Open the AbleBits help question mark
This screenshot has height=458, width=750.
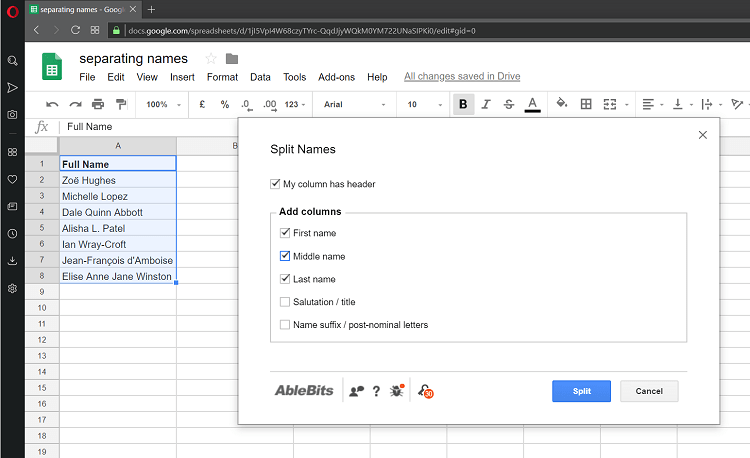(376, 391)
